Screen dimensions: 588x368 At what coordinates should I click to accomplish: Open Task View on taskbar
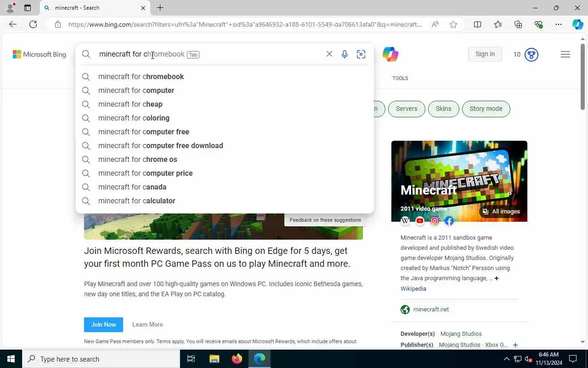pos(191,359)
